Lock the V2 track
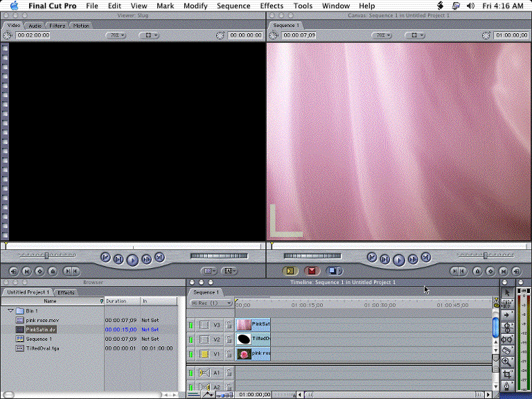 (x=229, y=339)
